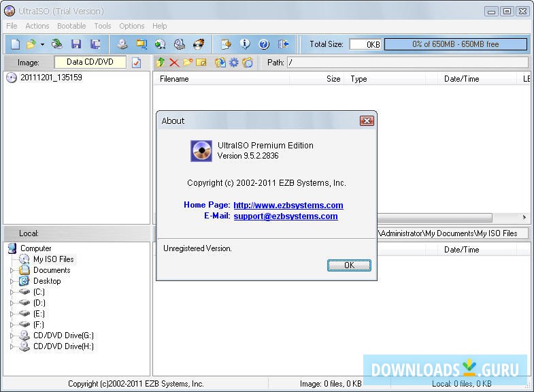Expand the (C:) drive node
This screenshot has width=534, height=392.
coord(12,292)
